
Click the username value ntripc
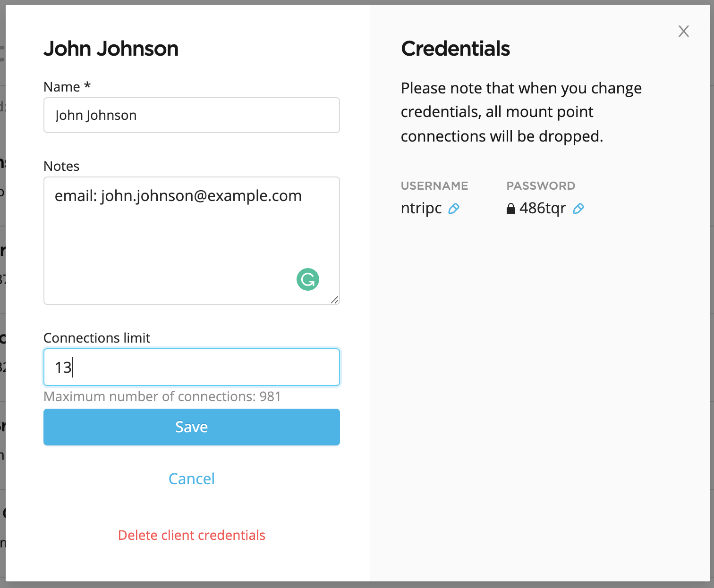coord(421,208)
